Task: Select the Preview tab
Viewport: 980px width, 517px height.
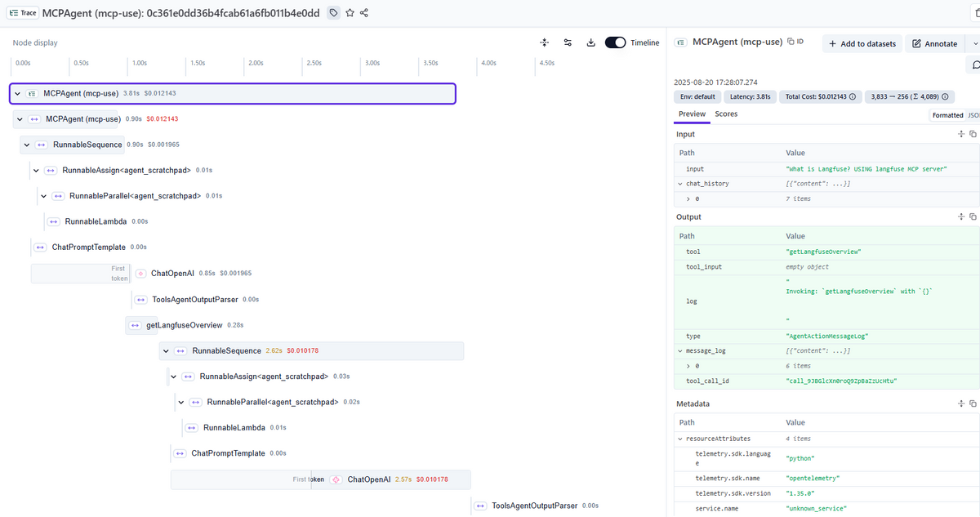Action: (x=692, y=114)
